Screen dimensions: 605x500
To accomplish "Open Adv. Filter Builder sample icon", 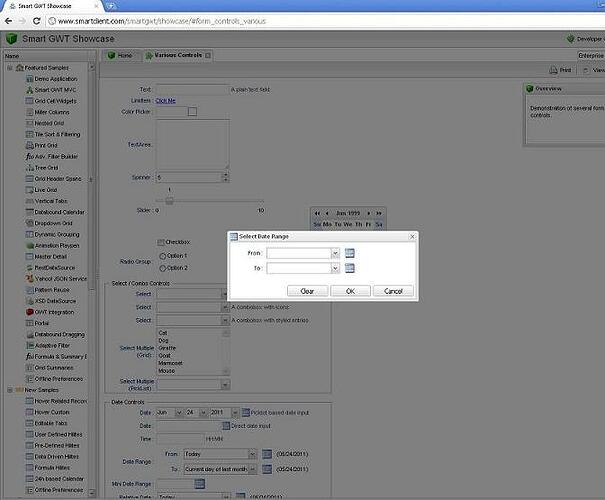I will (x=29, y=157).
